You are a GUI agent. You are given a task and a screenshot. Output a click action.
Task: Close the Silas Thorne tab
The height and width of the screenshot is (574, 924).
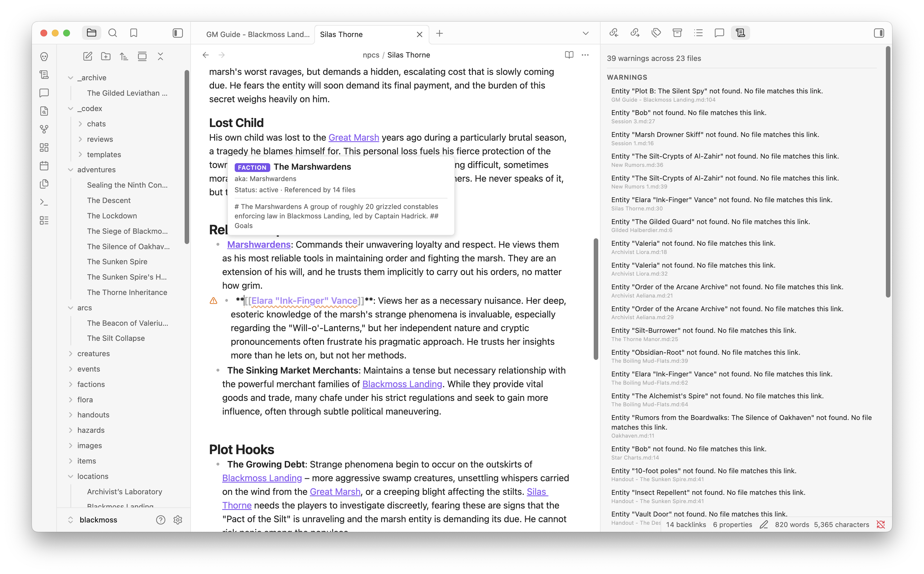click(420, 34)
